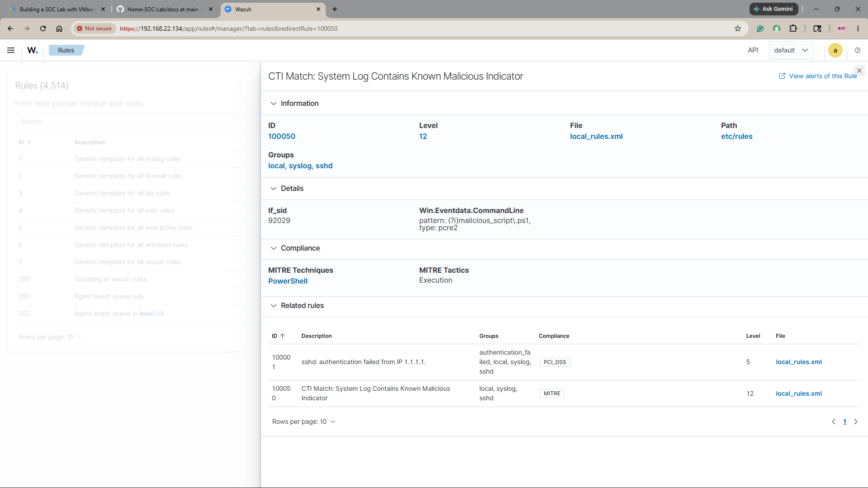Collapse the Information section
Screen dimensions: 868x488
[274, 104]
